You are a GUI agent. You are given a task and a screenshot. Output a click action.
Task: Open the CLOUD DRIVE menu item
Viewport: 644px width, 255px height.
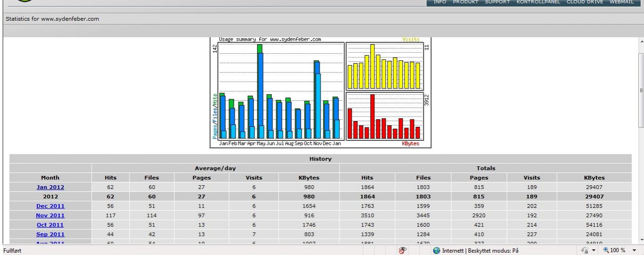(x=585, y=2)
